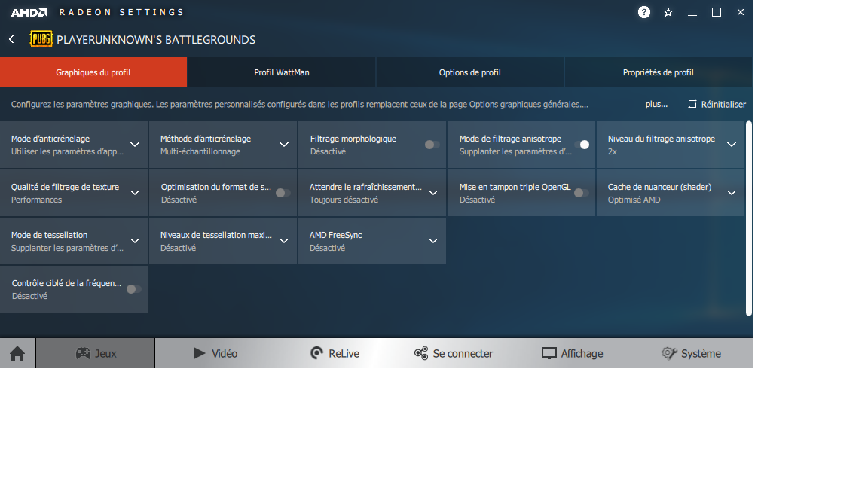This screenshot has width=868, height=488.
Task: Click the plus... link
Action: coord(656,104)
